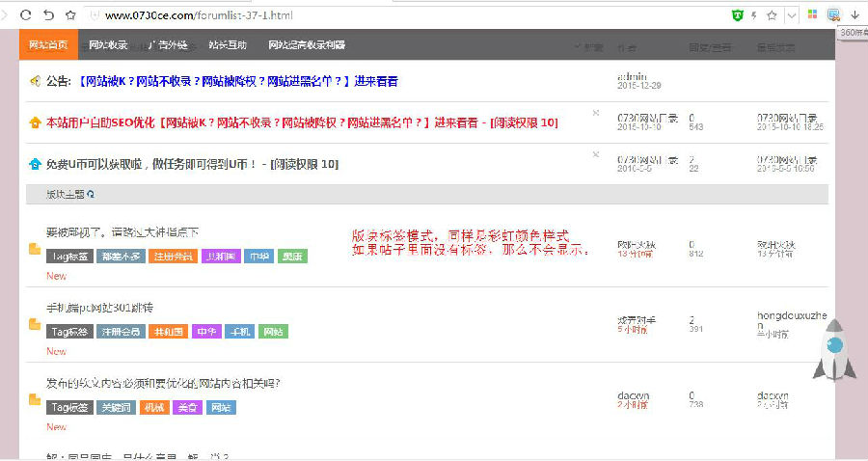Click the 360 screenshot tool icon
The height and width of the screenshot is (461, 868).
[833, 15]
